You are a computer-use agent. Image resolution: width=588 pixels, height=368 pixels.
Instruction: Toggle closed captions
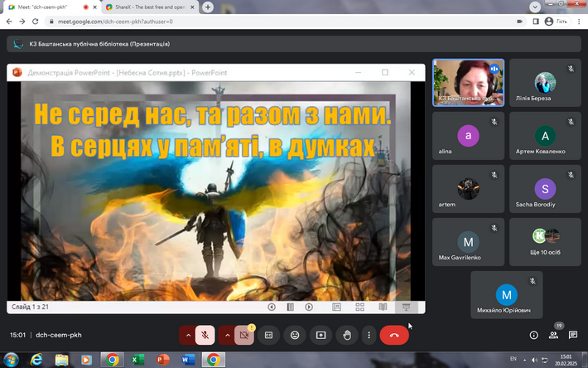268,335
